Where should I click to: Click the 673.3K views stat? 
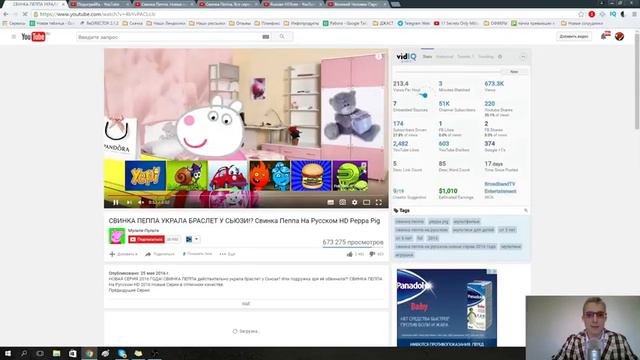(494, 84)
